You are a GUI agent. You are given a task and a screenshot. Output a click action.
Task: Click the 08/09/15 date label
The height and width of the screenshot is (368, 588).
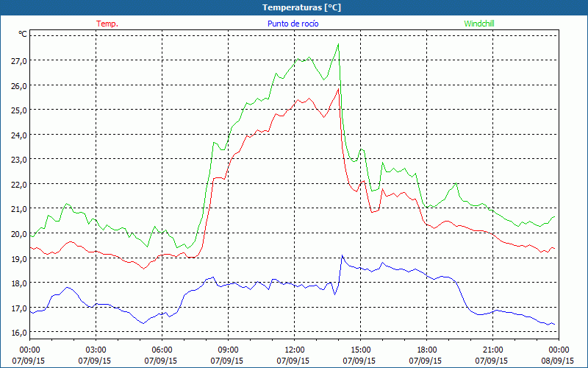[557, 361]
